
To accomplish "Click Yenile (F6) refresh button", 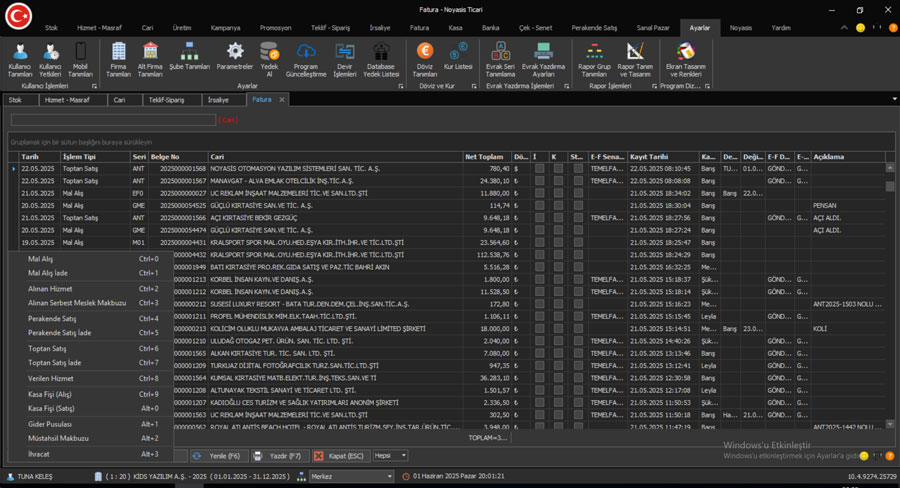I will pos(219,456).
